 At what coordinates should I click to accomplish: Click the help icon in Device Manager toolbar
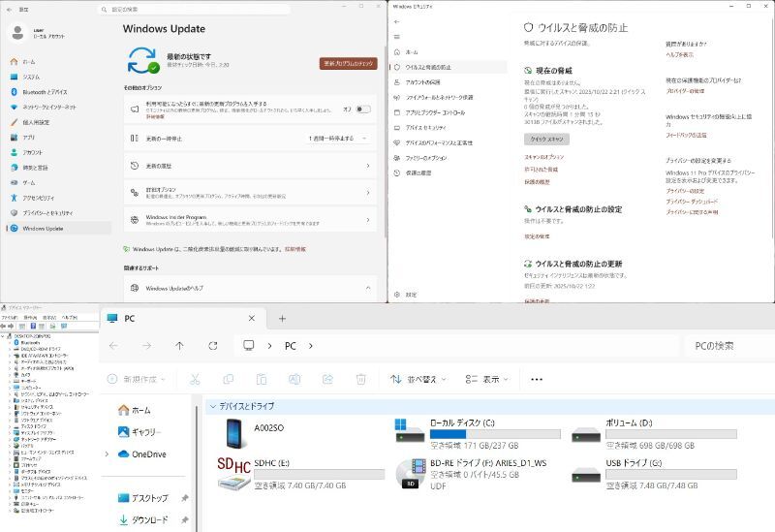coord(33,327)
